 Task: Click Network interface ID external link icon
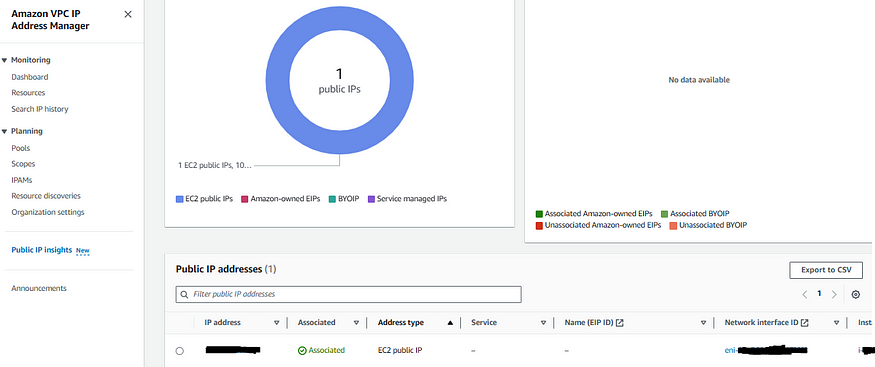(x=805, y=323)
